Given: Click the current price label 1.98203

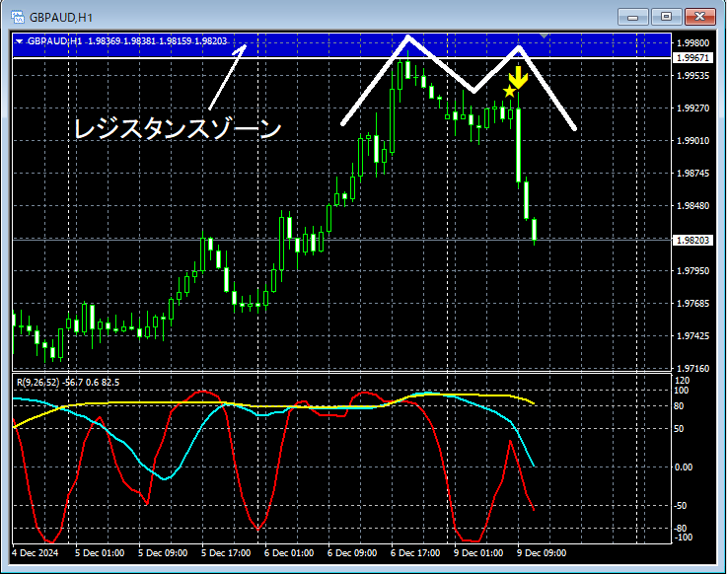Looking at the screenshot, I should click(x=692, y=240).
